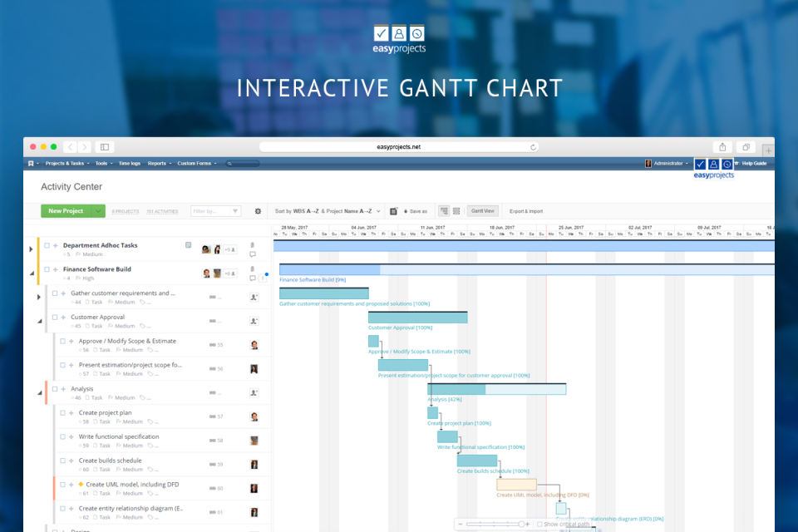Click the save view icon before Save as

(393, 211)
